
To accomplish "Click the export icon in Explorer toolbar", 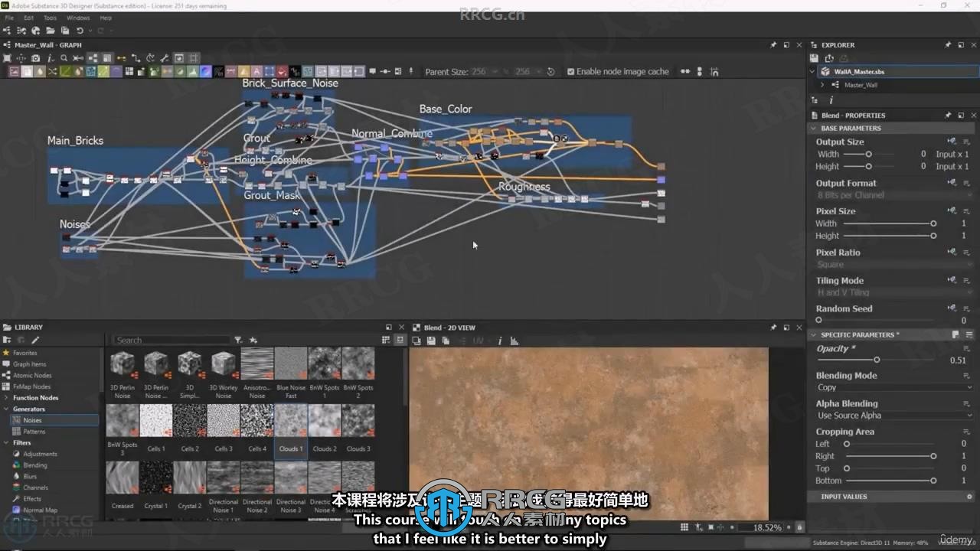I will pos(829,58).
